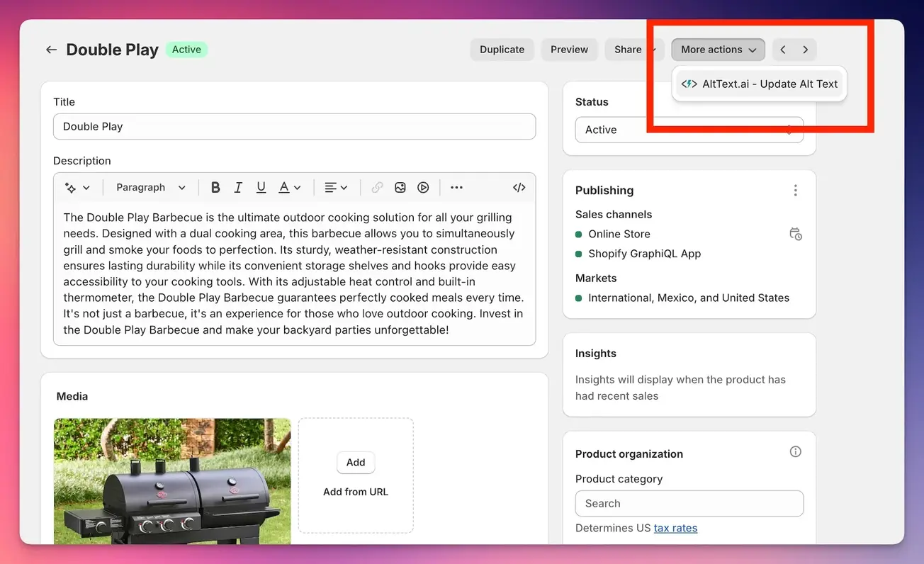Screen dimensions: 924x564
Task: Go to next product arrow
Action: tap(806, 50)
